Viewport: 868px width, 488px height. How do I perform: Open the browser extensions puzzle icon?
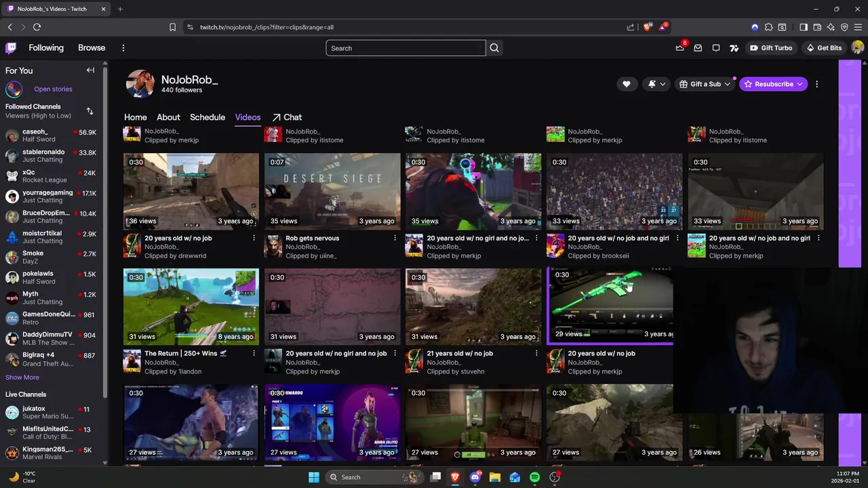768,27
